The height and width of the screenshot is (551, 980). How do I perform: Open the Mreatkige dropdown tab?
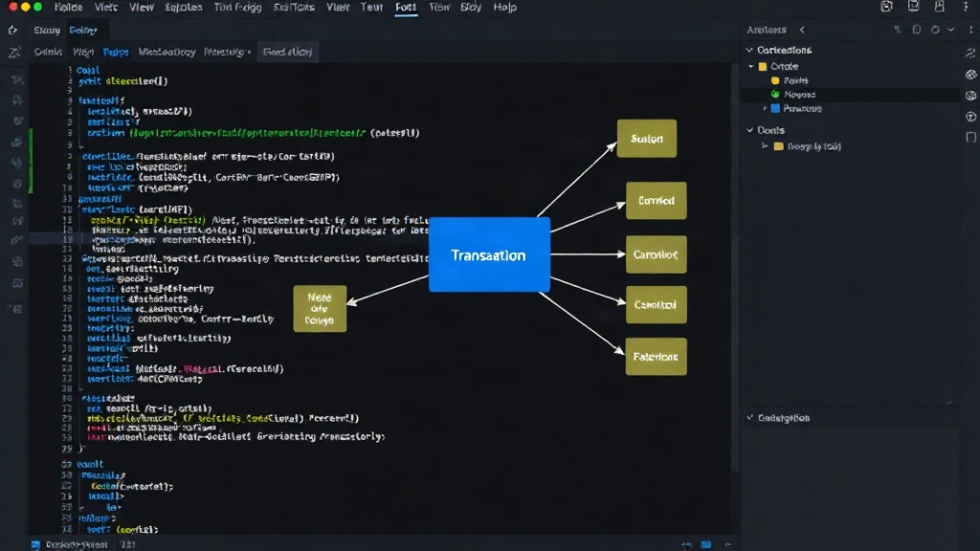(x=227, y=52)
